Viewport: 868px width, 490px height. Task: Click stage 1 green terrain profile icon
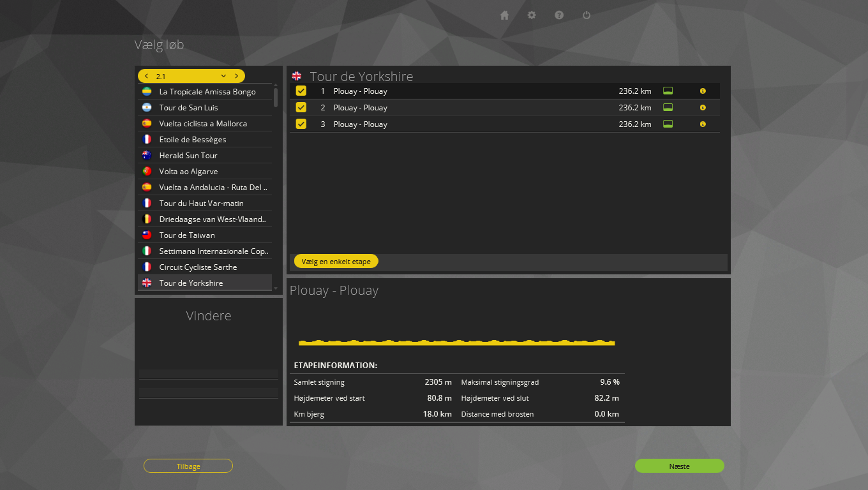point(668,91)
